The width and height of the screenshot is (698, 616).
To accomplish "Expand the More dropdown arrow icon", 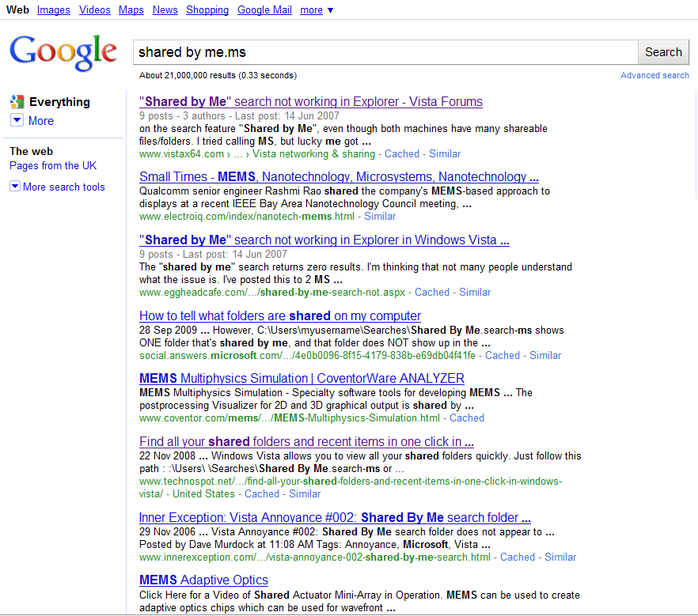I will coord(17,120).
